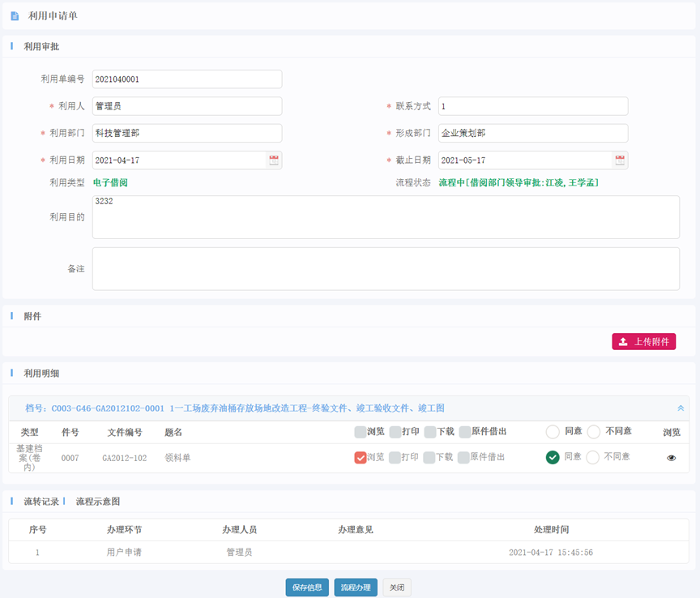Toggle the header 原件借出 checkbox
The width and height of the screenshot is (700, 598).
pyautogui.click(x=465, y=432)
